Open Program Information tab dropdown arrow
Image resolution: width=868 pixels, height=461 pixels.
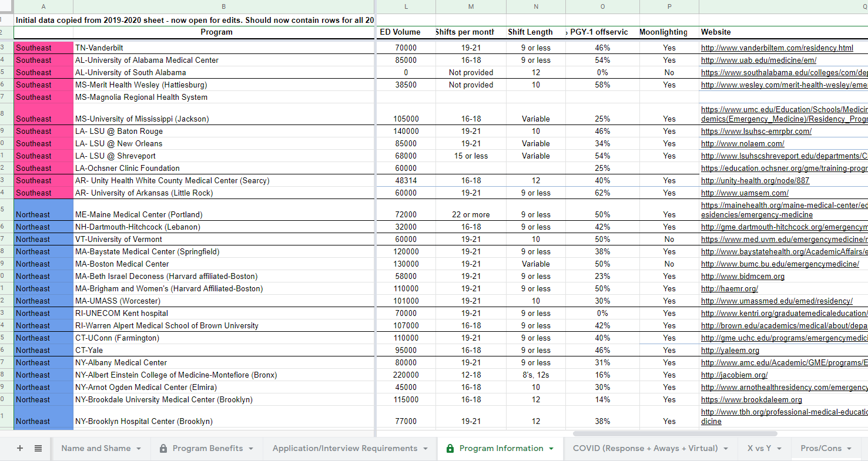551,449
